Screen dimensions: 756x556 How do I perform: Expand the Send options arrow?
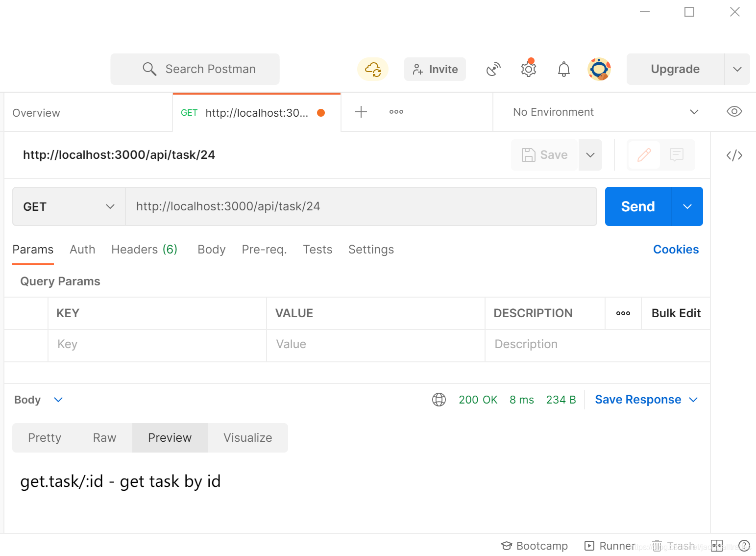tap(687, 206)
